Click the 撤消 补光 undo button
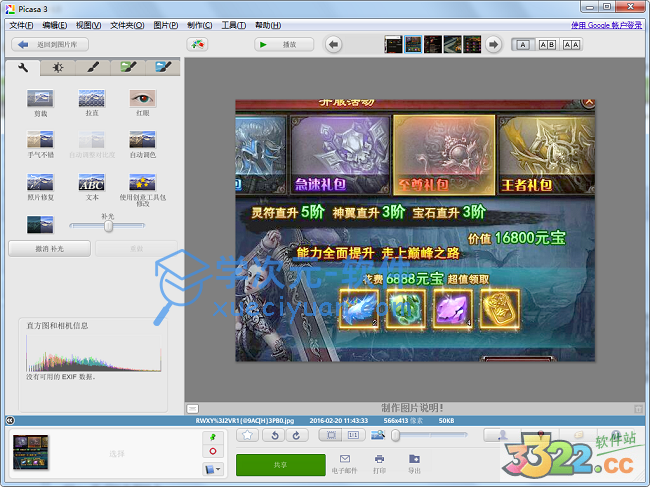The height and width of the screenshot is (487, 650). 49,249
